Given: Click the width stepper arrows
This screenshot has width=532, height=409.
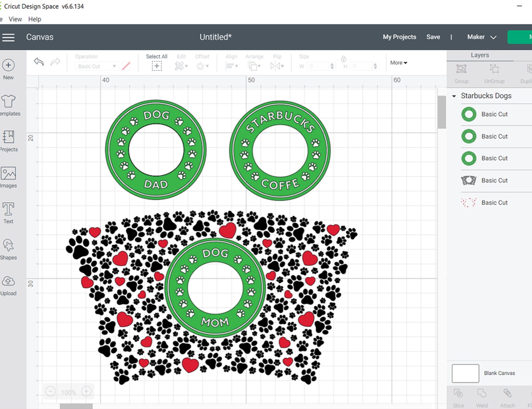Looking at the screenshot, I should 332,66.
